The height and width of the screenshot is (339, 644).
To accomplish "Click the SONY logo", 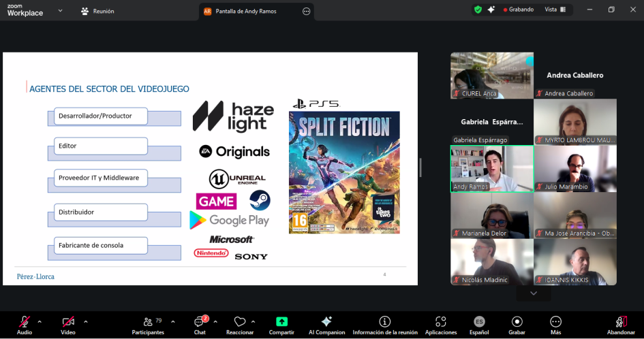I will pyautogui.click(x=251, y=257).
